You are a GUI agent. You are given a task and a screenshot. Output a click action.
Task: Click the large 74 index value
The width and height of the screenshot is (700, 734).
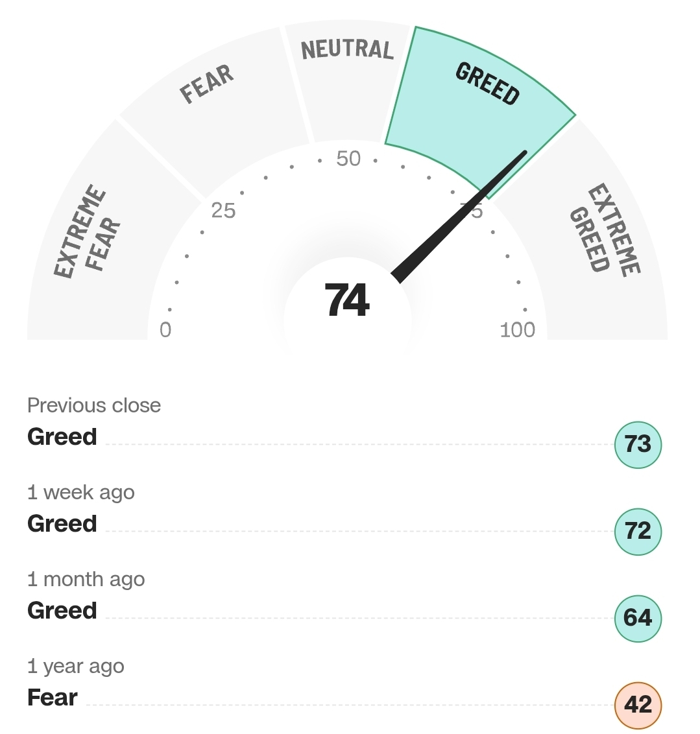347,300
